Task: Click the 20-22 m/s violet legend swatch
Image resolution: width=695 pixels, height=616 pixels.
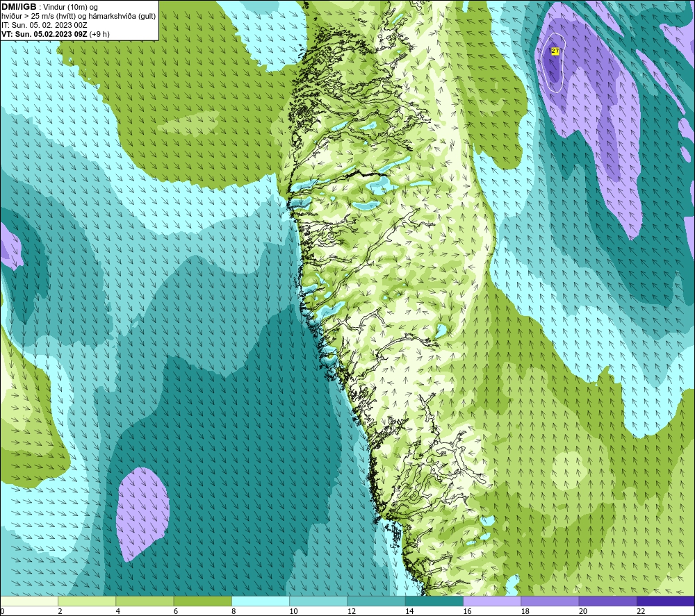Action: [x=607, y=601]
